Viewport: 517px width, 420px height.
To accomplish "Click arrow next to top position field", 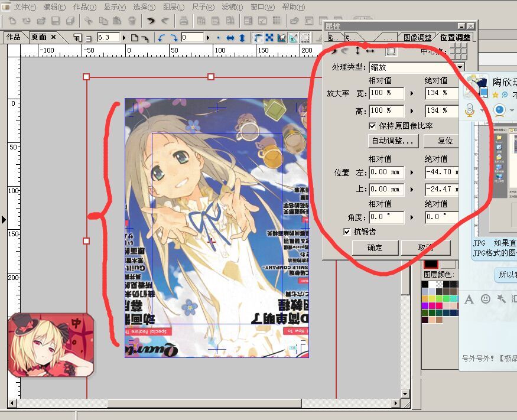I will tap(412, 189).
